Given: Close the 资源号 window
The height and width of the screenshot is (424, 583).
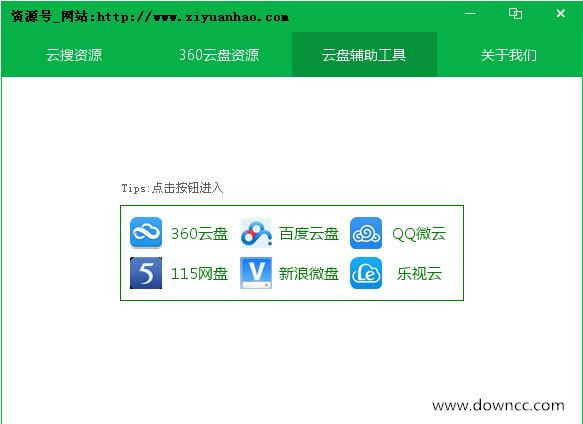Looking at the screenshot, I should click(561, 14).
